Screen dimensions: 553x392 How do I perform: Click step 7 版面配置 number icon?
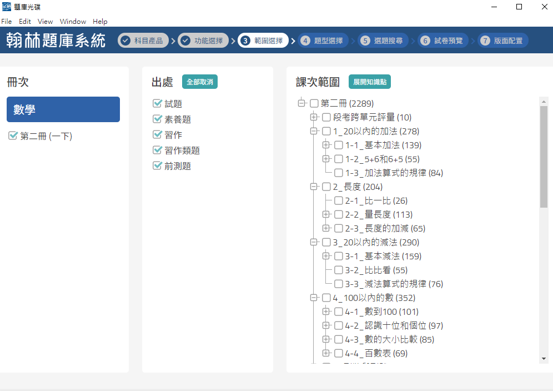[485, 41]
